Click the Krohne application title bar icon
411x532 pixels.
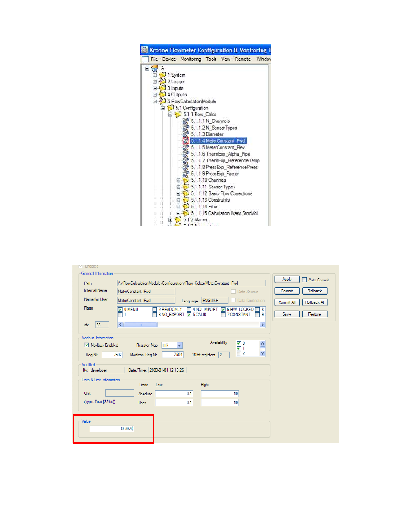(145, 50)
